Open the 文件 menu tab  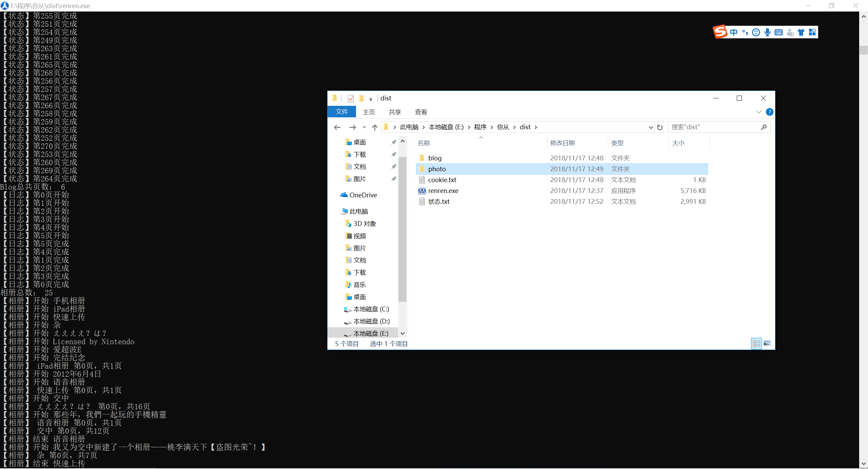tap(341, 112)
